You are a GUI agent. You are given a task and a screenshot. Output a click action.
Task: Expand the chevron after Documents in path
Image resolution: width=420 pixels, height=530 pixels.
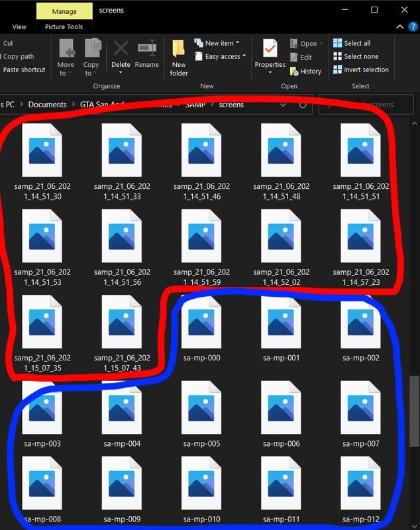coord(74,105)
